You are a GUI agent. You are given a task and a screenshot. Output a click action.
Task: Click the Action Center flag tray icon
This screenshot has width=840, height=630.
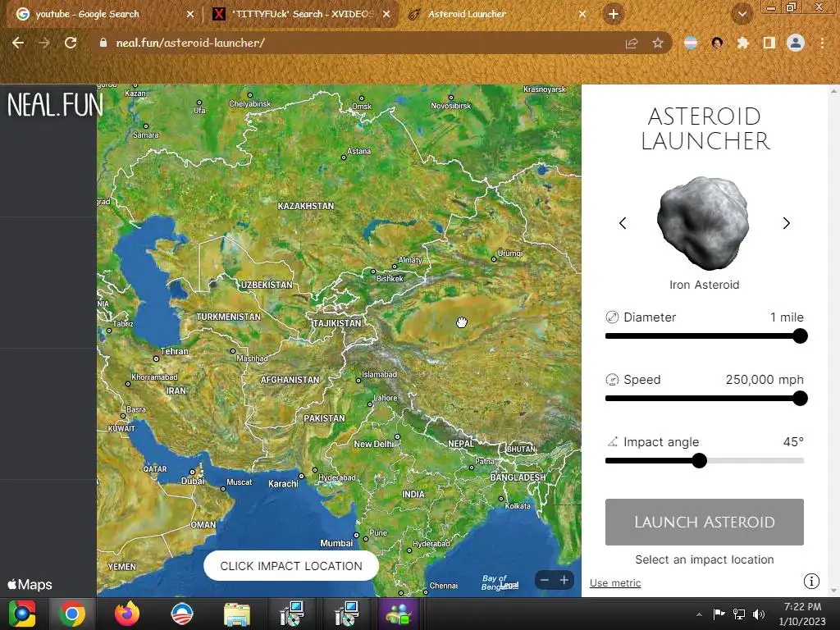pyautogui.click(x=719, y=614)
